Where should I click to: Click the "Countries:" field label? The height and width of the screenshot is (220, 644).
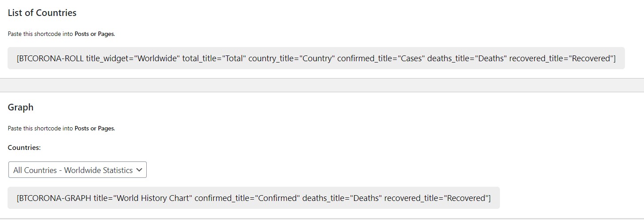(24, 148)
